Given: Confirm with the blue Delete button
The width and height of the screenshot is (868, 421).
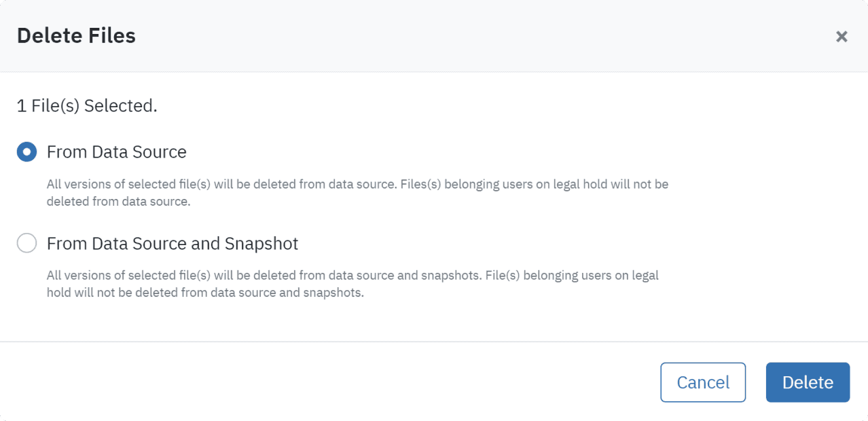Looking at the screenshot, I should point(808,382).
